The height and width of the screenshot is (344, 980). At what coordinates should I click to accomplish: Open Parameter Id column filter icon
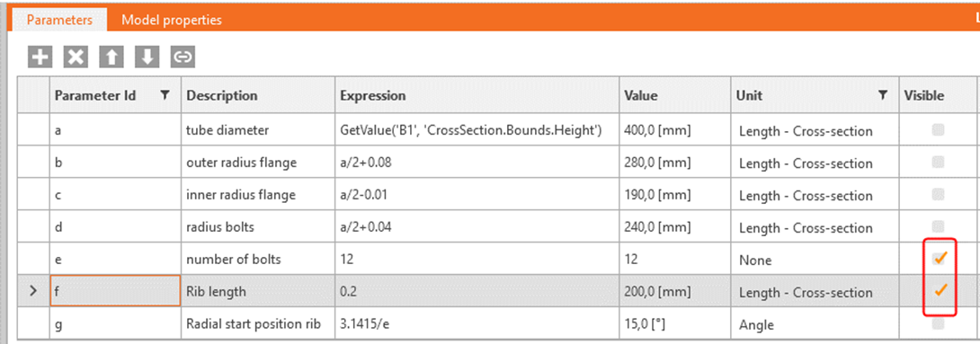[165, 95]
